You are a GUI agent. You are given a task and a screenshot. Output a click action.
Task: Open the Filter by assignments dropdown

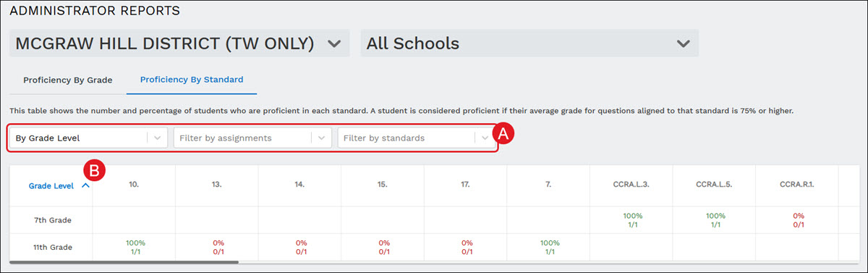click(252, 138)
